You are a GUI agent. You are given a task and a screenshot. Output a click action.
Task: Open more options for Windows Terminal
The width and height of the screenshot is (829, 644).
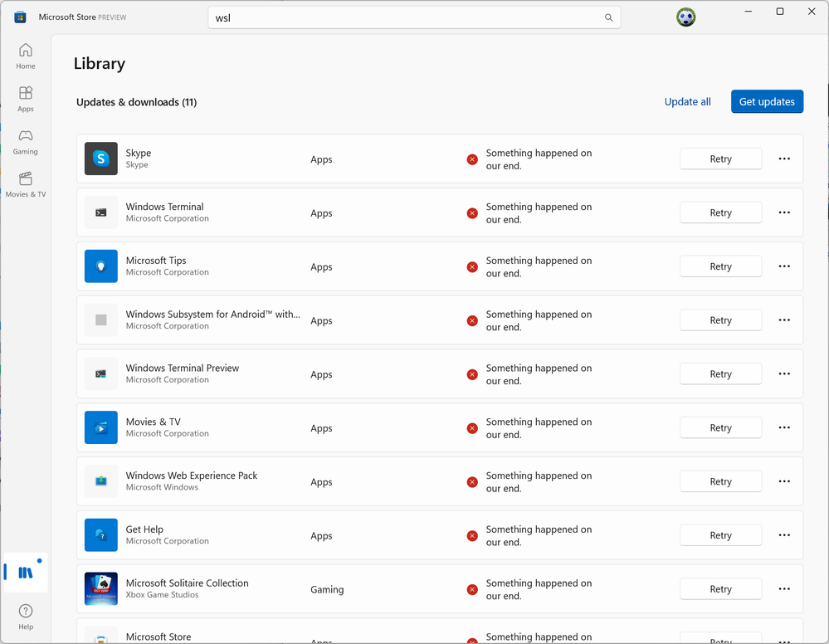(784, 212)
